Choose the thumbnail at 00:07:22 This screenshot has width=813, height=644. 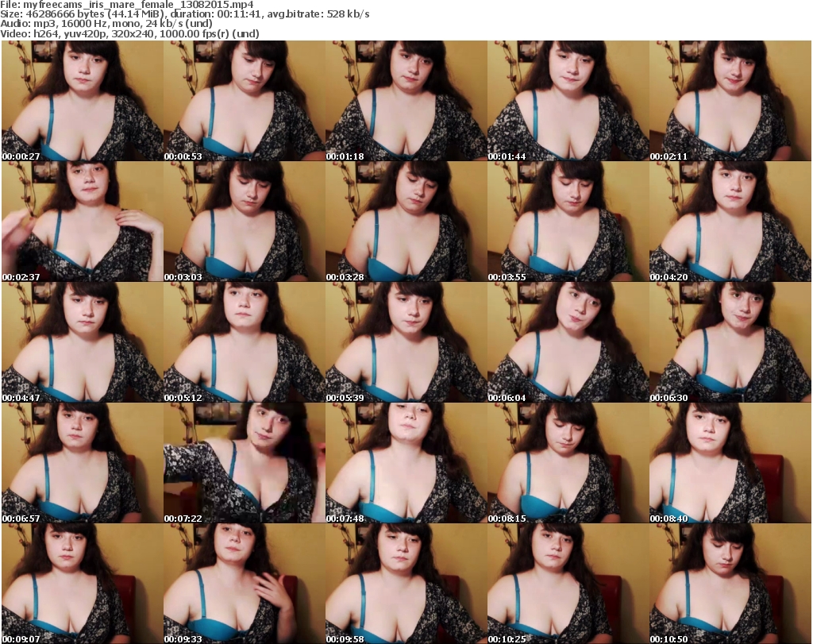pos(245,462)
